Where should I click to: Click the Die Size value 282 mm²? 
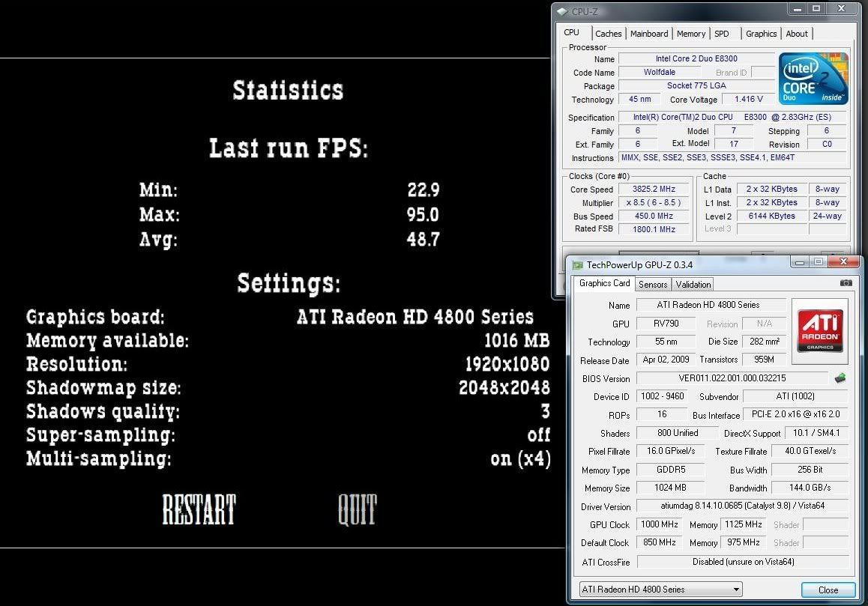click(x=764, y=342)
